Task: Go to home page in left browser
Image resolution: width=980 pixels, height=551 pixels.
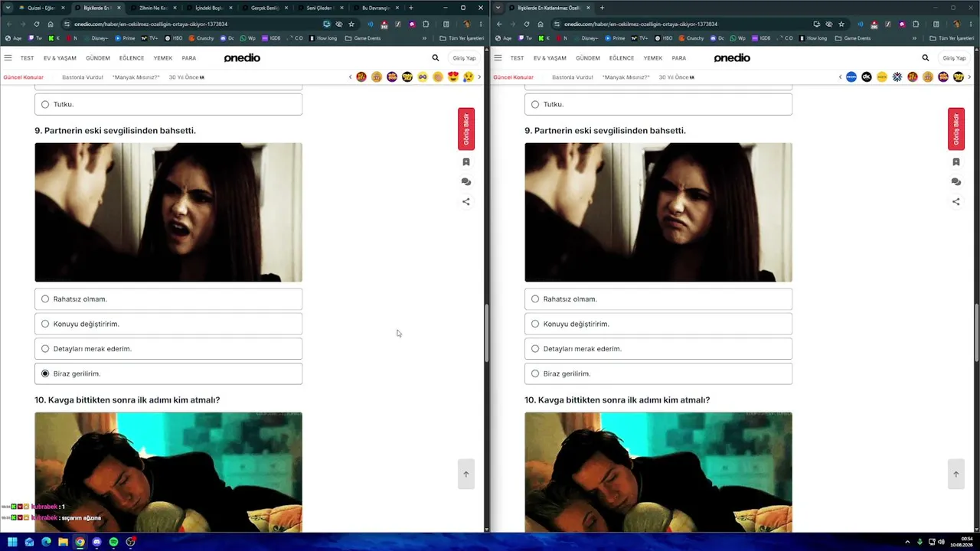Action: point(51,24)
